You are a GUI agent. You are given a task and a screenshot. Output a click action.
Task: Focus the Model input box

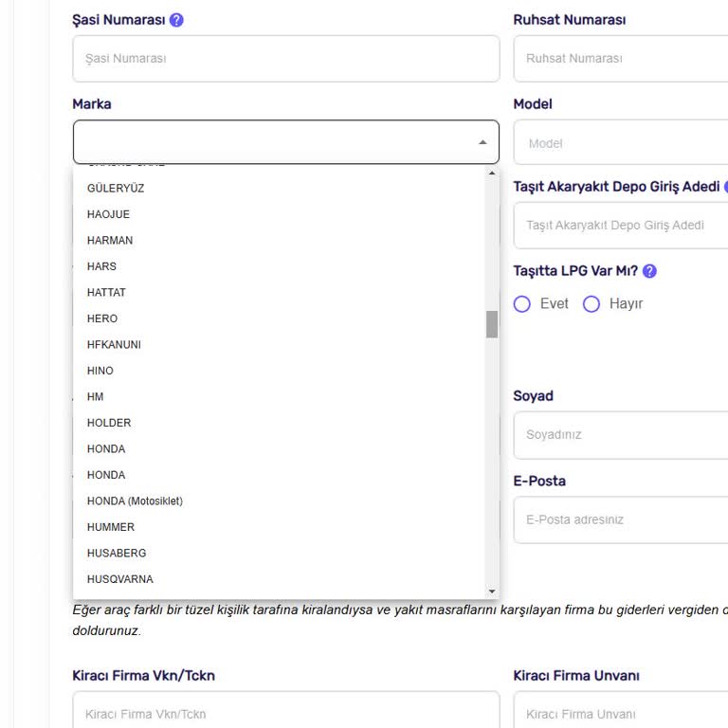tap(621, 143)
